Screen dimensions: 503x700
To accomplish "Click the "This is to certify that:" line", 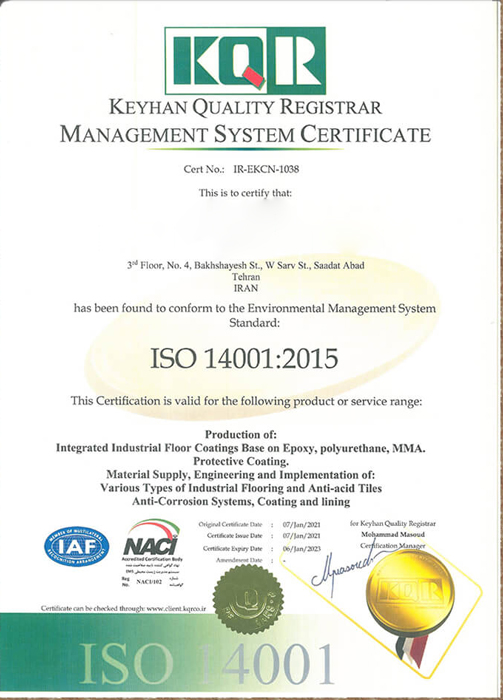I will pos(245,193).
